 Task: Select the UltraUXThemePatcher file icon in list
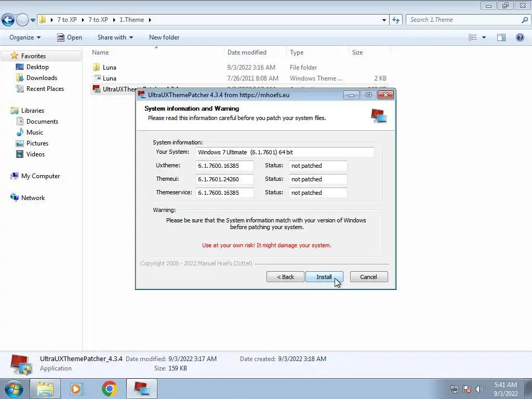(97, 89)
